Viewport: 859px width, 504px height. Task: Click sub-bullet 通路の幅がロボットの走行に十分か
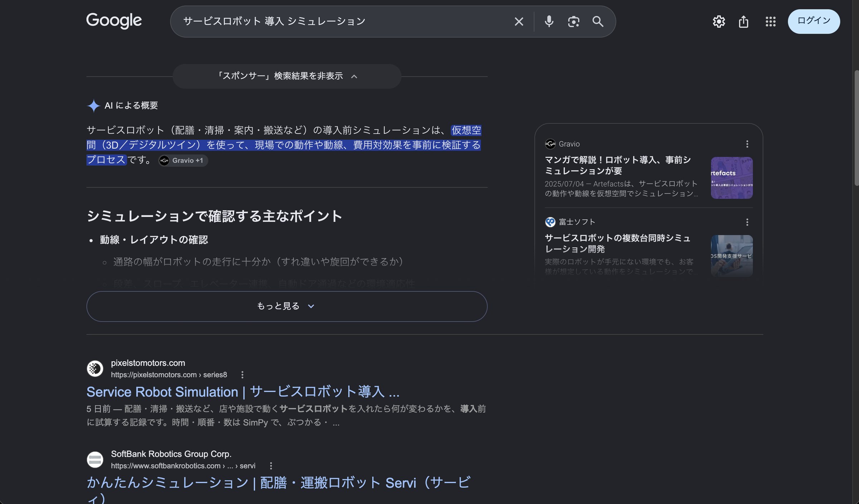[258, 262]
